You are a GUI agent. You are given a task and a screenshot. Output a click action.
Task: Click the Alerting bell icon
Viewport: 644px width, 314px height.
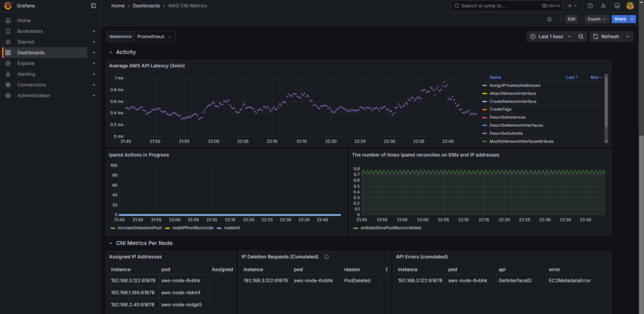8,74
